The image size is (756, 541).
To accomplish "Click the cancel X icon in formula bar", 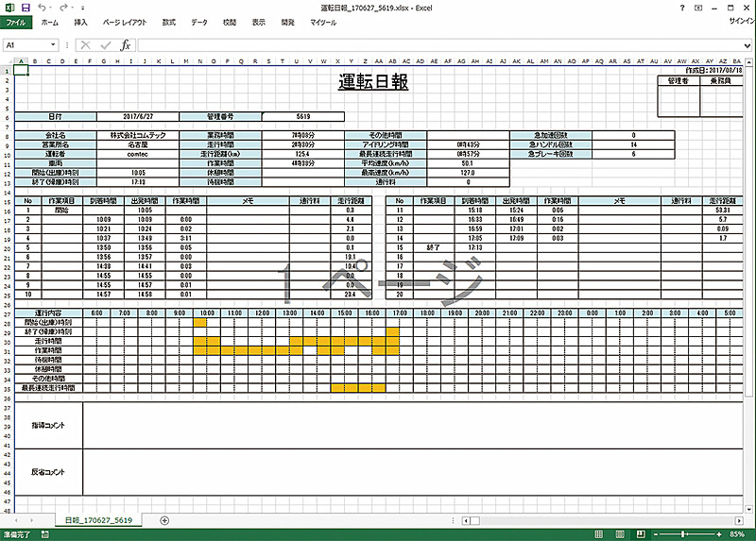I will click(x=85, y=45).
